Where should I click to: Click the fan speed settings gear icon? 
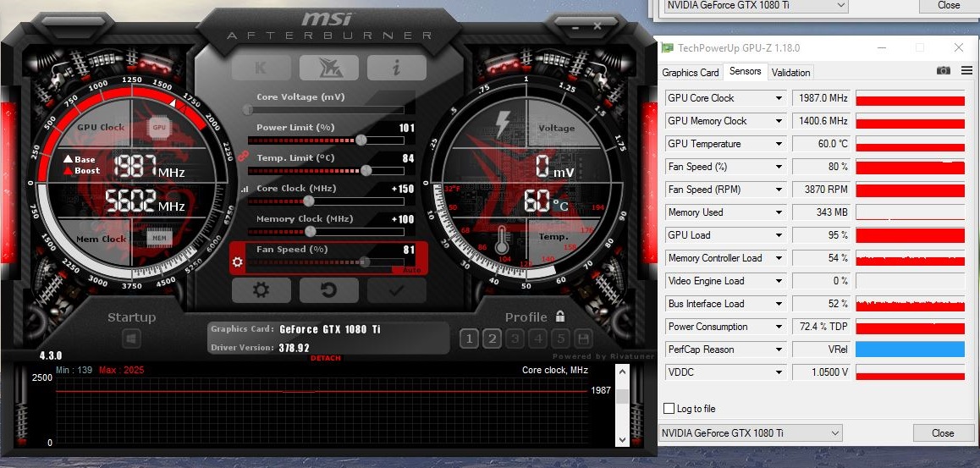pos(238,262)
